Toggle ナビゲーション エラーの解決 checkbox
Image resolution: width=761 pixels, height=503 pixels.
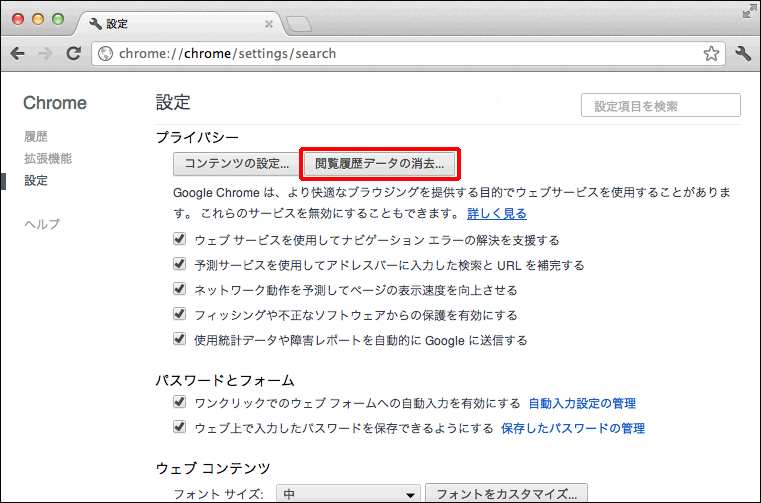pyautogui.click(x=180, y=239)
